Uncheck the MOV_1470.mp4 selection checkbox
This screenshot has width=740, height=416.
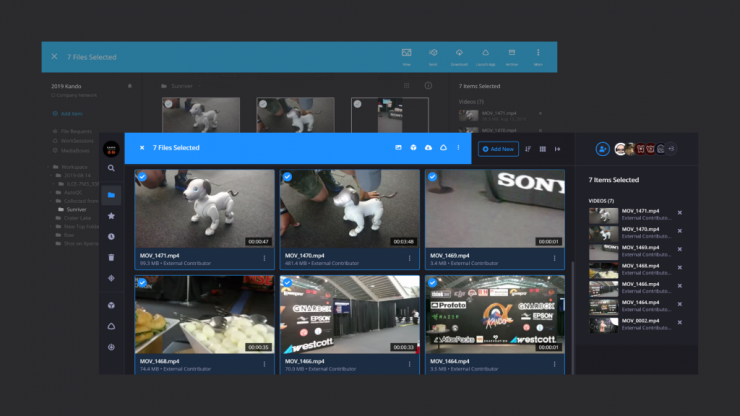[x=287, y=177]
